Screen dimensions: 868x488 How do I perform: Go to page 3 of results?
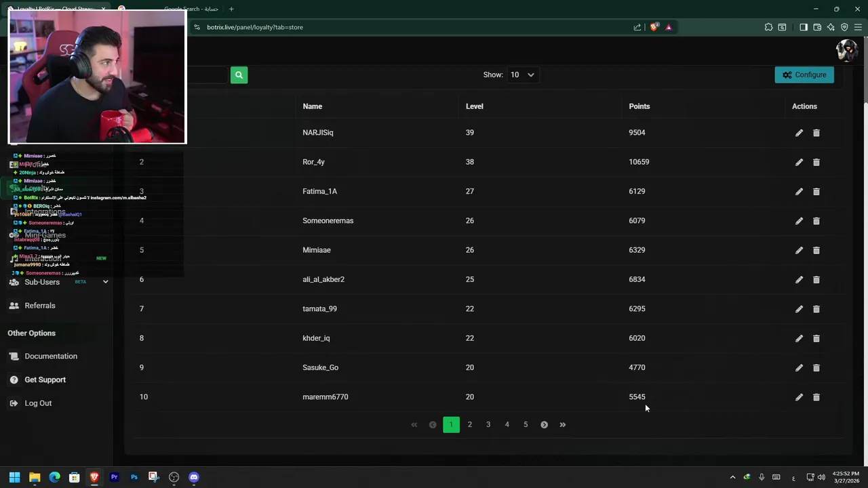488,425
